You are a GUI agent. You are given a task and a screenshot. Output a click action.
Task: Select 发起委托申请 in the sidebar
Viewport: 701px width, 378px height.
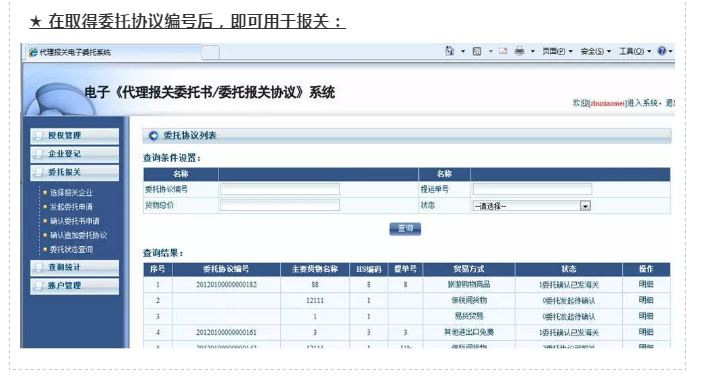click(x=71, y=207)
